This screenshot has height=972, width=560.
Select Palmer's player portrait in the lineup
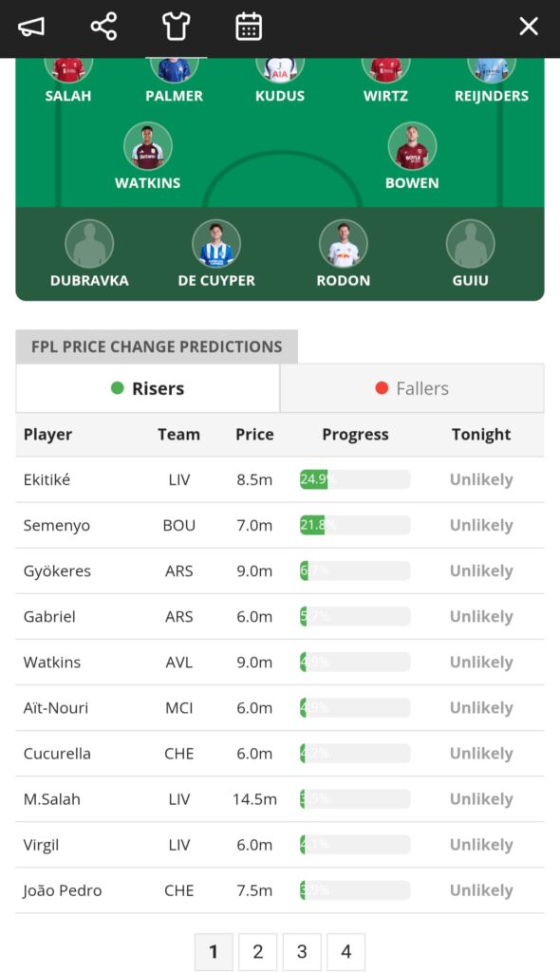point(174,66)
